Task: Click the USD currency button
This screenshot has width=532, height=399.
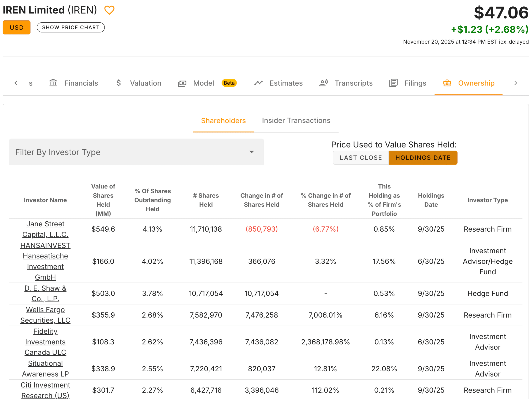Action: [x=16, y=27]
